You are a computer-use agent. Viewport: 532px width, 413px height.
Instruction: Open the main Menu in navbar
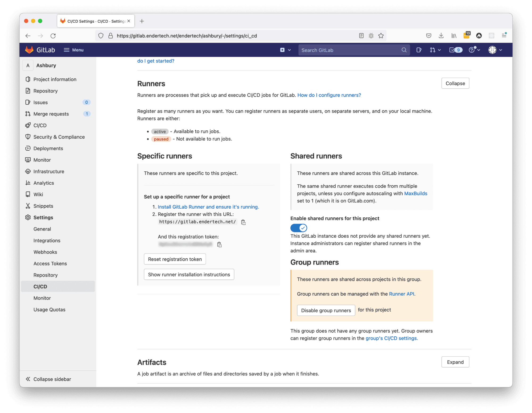(x=74, y=50)
